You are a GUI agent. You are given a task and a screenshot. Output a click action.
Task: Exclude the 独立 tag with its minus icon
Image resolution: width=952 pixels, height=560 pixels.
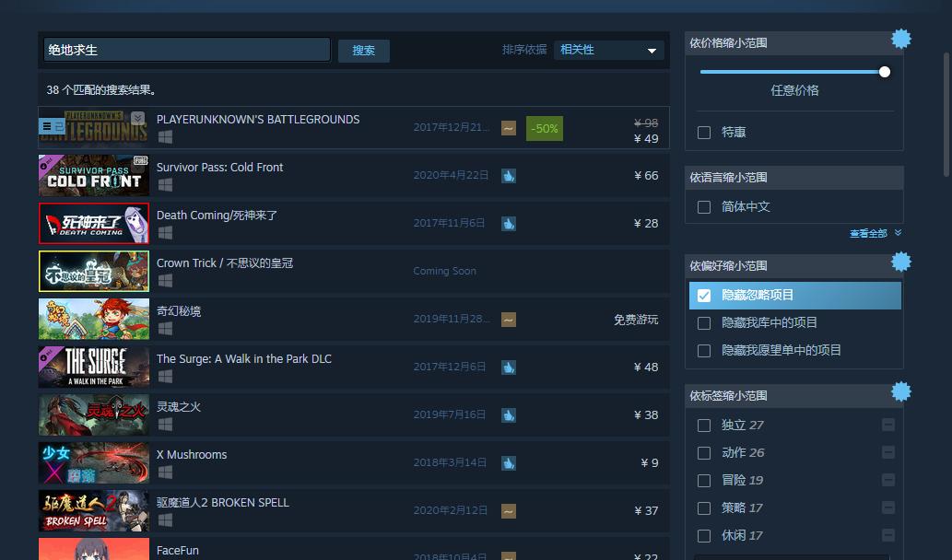888,425
